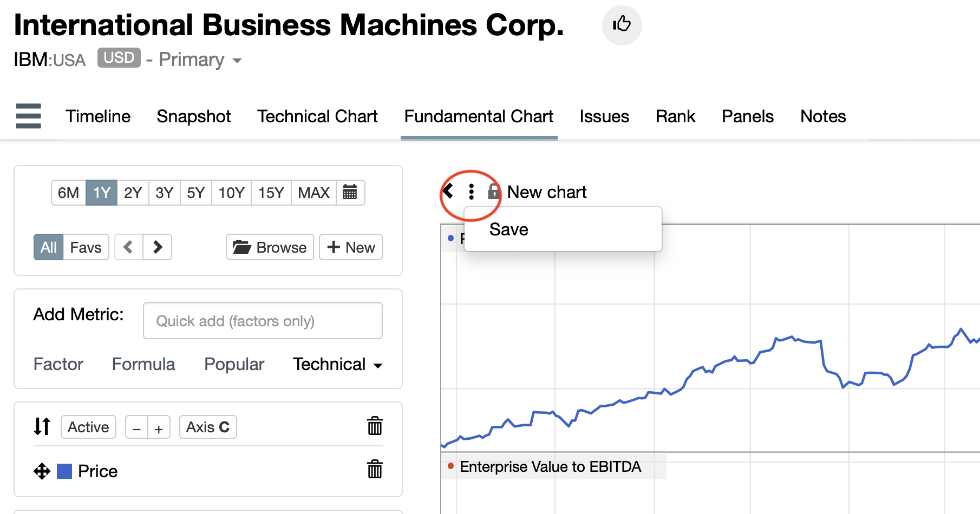Switch to the Technical Chart tab
This screenshot has height=514, width=980.
(x=317, y=116)
